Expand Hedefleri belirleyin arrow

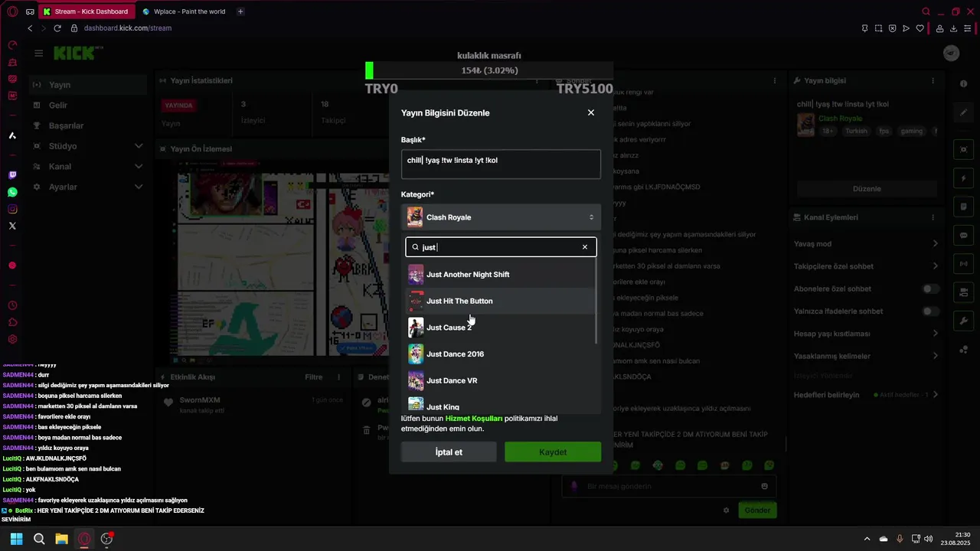(935, 395)
